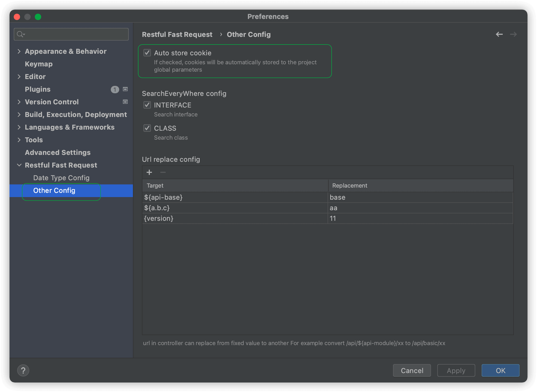537x392 pixels.
Task: Click the forward navigation arrow
Action: [x=513, y=34]
